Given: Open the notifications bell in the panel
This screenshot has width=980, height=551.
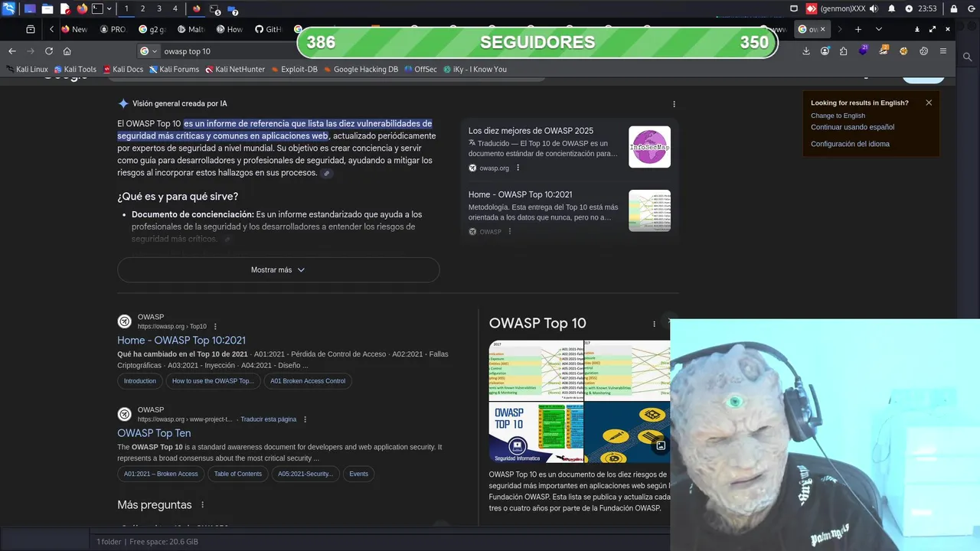Looking at the screenshot, I should (x=892, y=8).
